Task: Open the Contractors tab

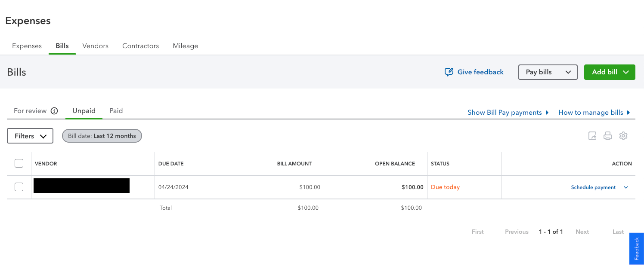Action: (140, 46)
